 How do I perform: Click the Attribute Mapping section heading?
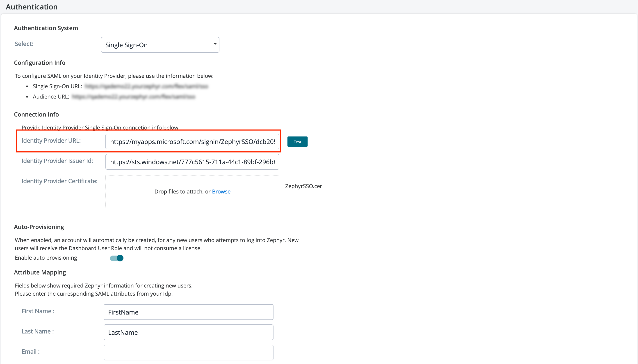(40, 272)
